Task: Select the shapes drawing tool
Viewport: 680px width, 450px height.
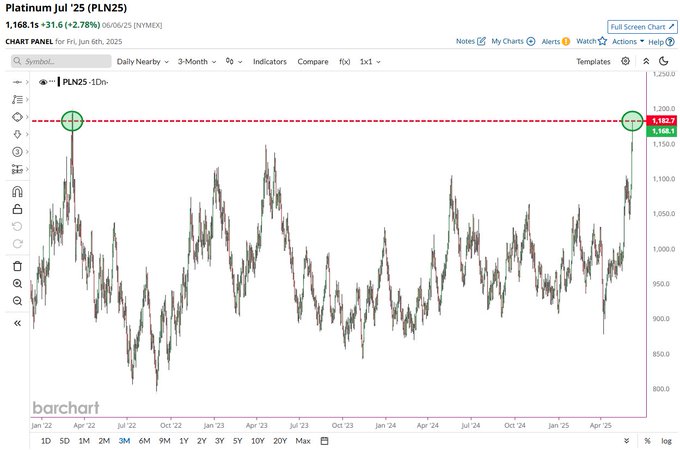Action: [x=17, y=117]
